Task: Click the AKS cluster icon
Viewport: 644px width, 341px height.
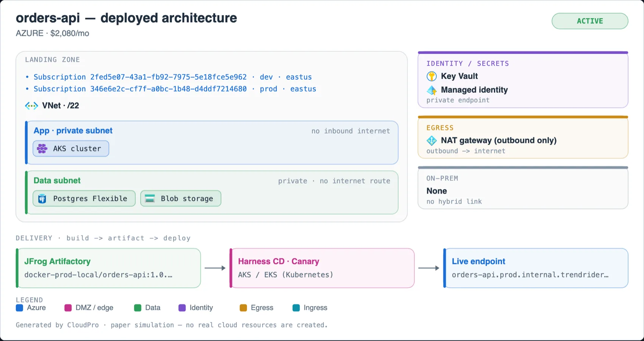Action: point(42,149)
